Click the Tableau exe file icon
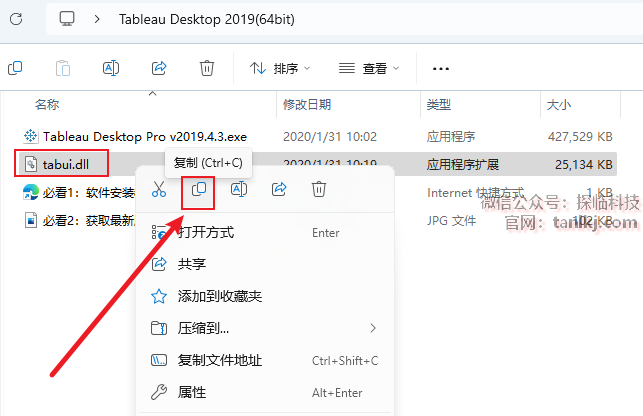643x416 pixels. tap(30, 136)
